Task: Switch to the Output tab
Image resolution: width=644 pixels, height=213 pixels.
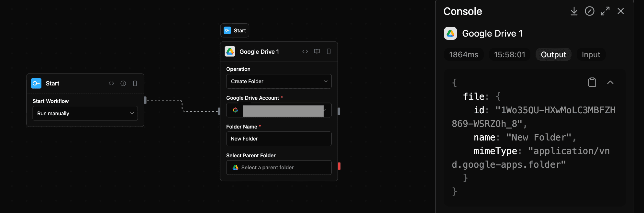Action: (x=553, y=55)
